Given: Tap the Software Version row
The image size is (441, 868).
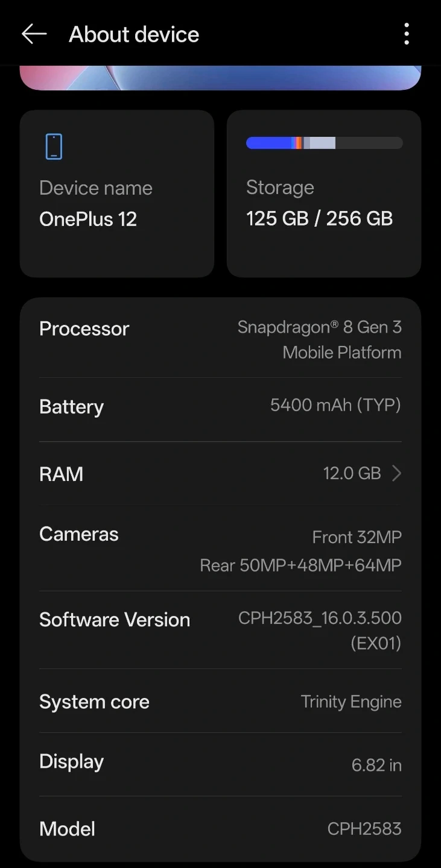Looking at the screenshot, I should [x=220, y=630].
